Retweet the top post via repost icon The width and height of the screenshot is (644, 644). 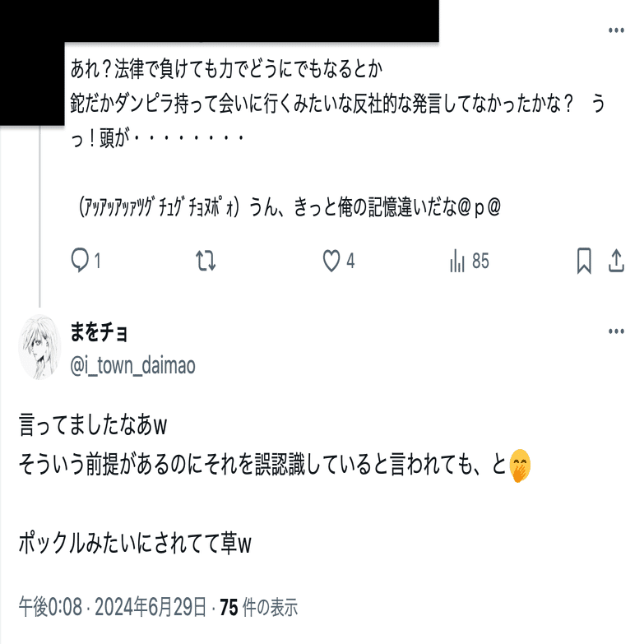tap(206, 261)
